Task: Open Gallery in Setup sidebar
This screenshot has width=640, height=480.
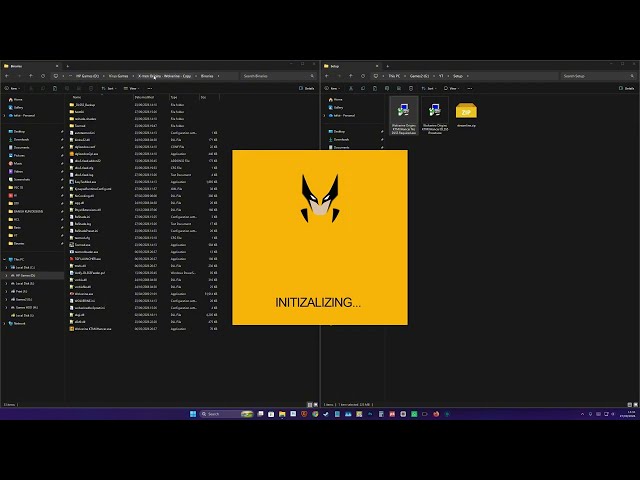Action: 336,107
